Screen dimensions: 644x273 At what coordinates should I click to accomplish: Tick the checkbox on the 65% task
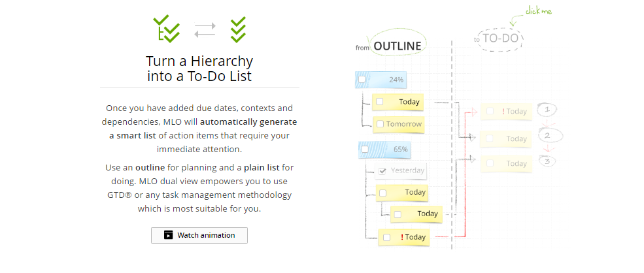[364, 150]
